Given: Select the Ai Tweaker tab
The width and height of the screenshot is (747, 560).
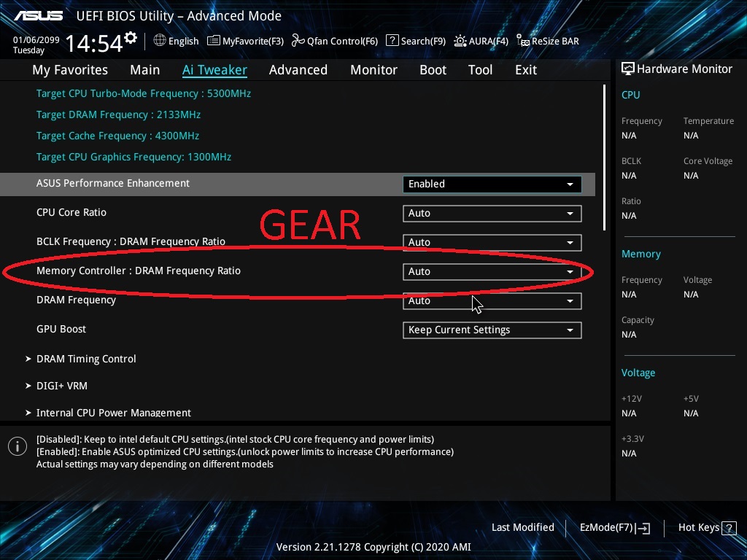Looking at the screenshot, I should [x=214, y=70].
